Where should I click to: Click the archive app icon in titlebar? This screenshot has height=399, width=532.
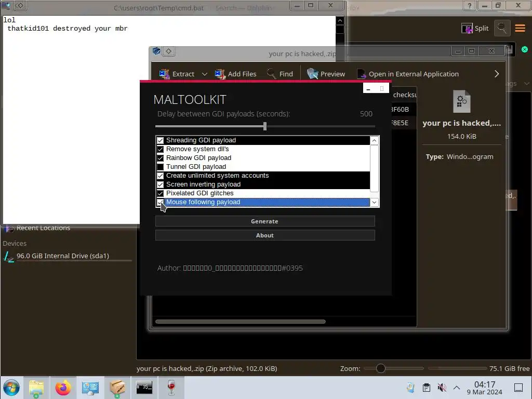[x=156, y=51]
